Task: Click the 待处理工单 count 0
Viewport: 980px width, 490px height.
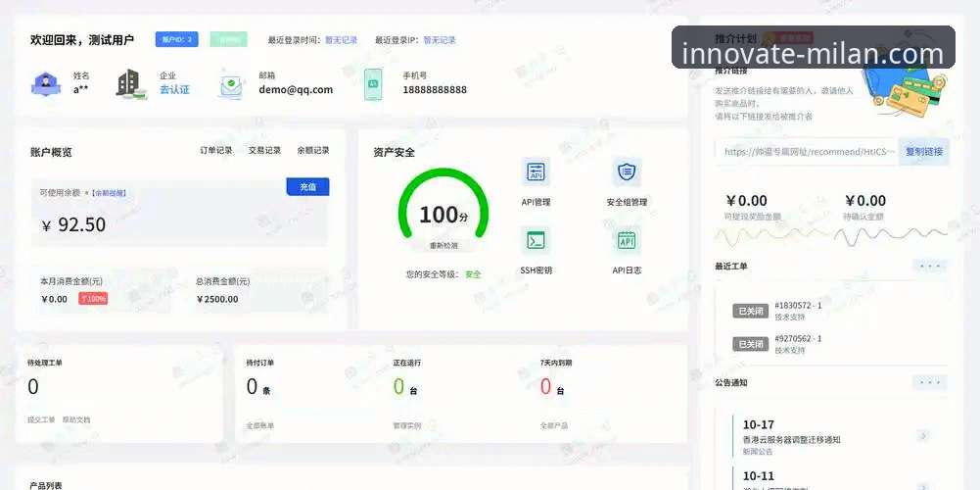Action: [33, 387]
